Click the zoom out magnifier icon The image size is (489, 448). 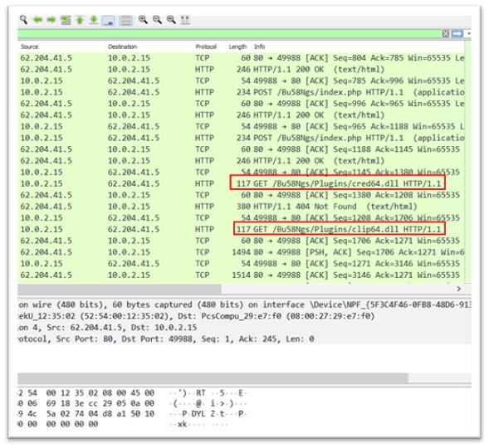[x=157, y=20]
